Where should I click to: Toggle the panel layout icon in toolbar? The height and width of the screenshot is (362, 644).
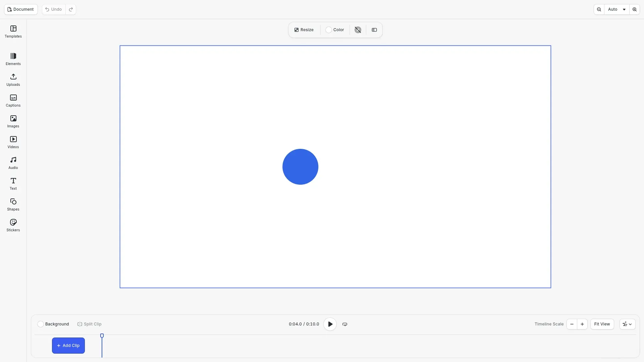(x=374, y=30)
